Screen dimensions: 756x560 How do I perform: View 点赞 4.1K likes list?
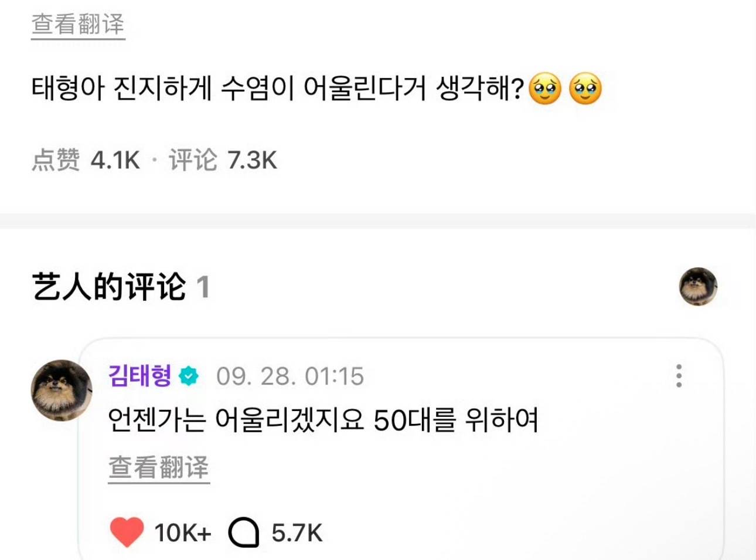pos(86,160)
